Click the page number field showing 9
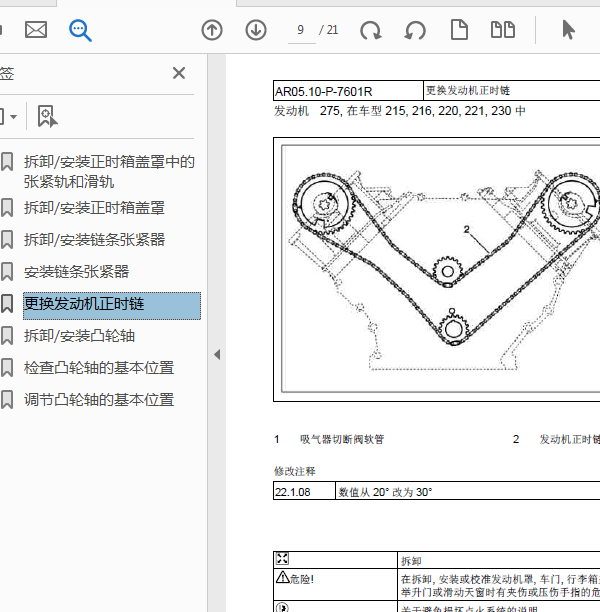600x612 pixels. 301,30
